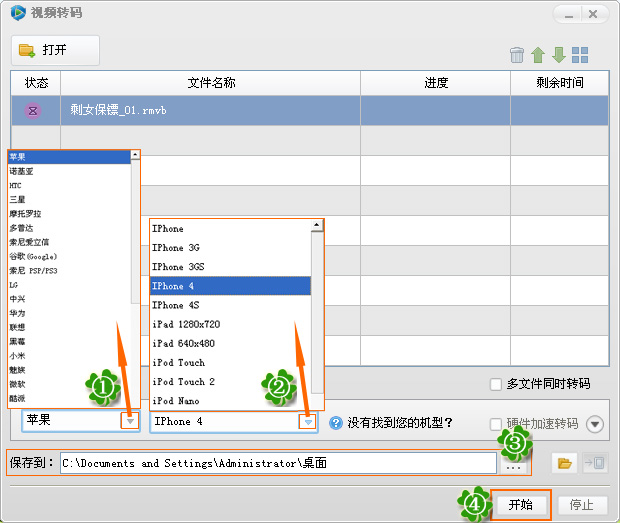Choose 小米 in brand list
Screen dimensions: 620x523
click(69, 356)
